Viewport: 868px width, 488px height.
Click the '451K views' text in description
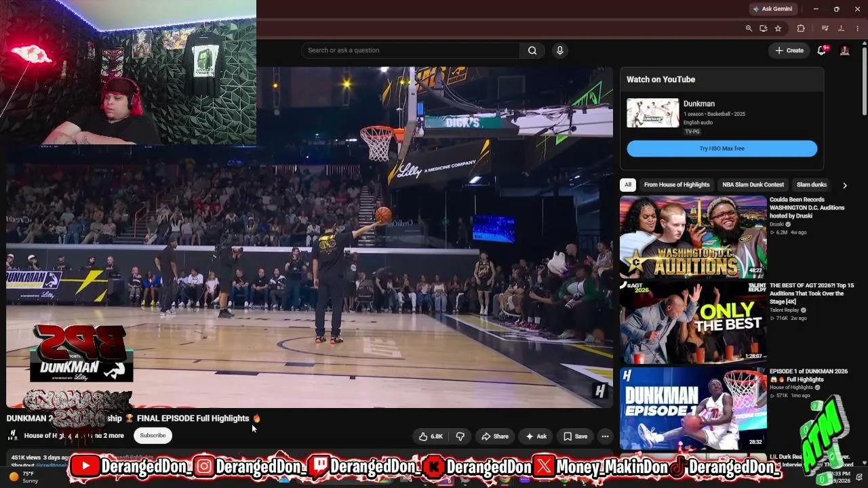click(x=26, y=458)
